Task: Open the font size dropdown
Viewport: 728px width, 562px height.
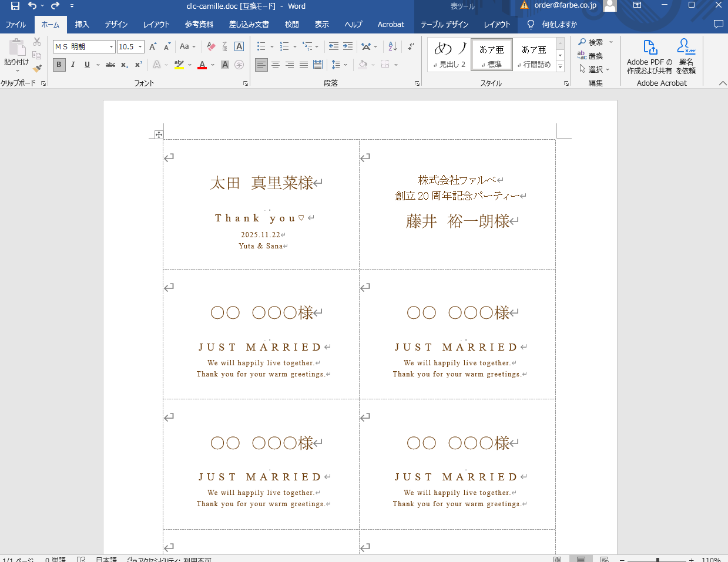Action: coord(139,46)
